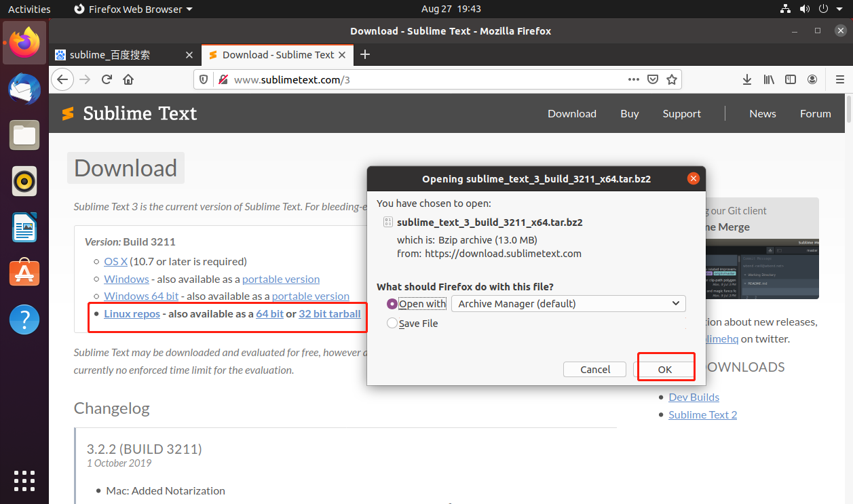This screenshot has height=504, width=853.
Task: Open the Windows 64 bit link
Action: tap(141, 296)
